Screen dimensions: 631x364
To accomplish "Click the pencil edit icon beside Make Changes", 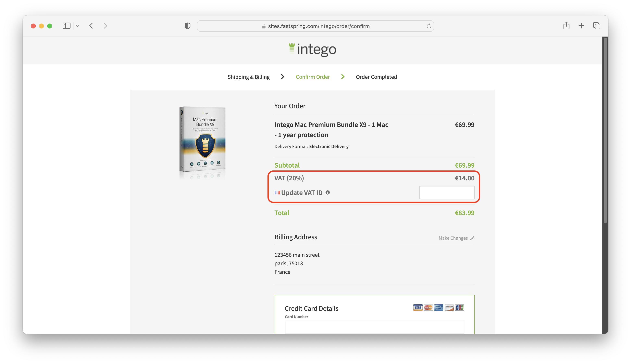I will pos(472,238).
